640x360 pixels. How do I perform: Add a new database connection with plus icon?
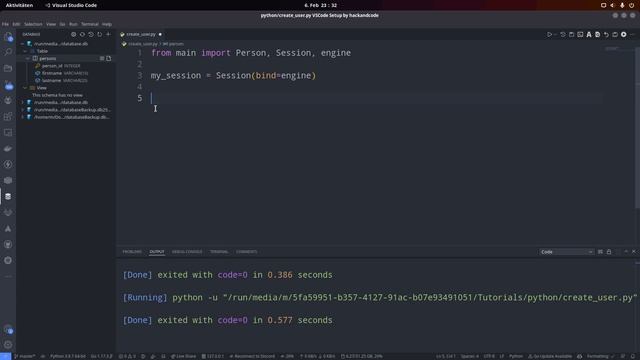click(x=108, y=34)
